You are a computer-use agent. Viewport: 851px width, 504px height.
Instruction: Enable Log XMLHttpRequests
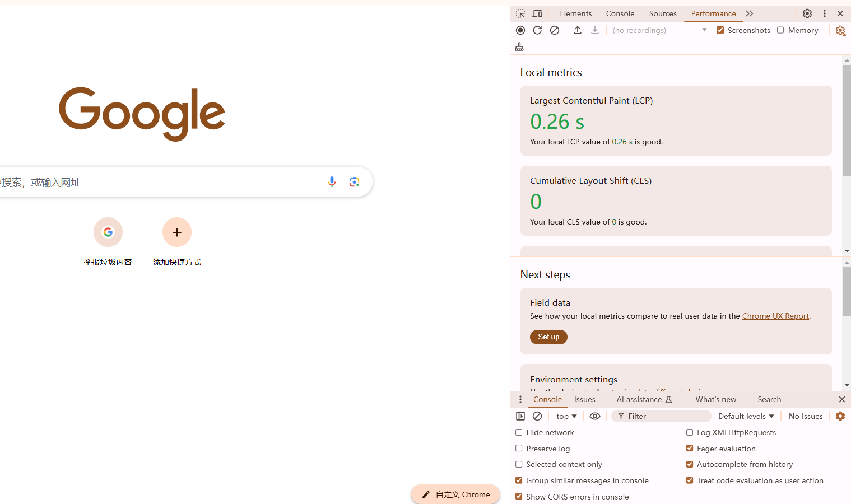click(690, 432)
